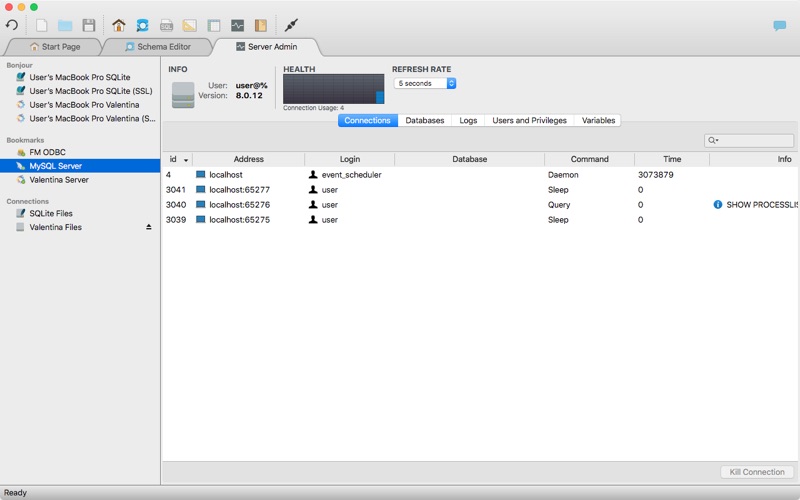
Task: Open search field magnifier options
Action: point(713,141)
